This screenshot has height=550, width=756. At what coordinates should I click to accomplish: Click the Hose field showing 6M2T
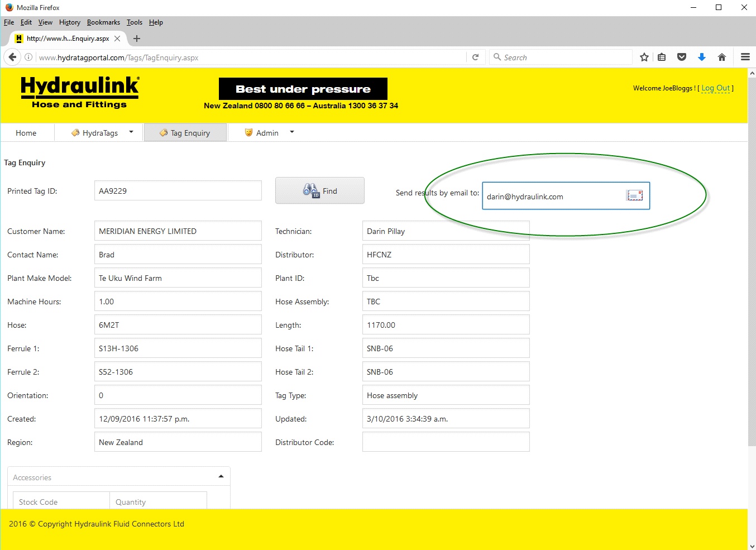pos(178,324)
